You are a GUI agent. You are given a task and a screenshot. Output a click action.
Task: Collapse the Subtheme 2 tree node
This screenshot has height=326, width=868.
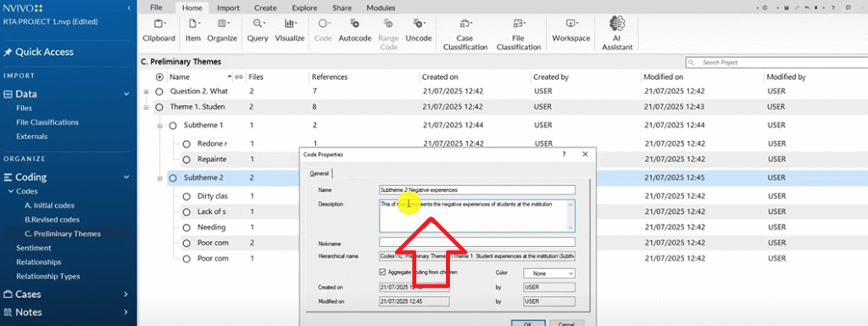pyautogui.click(x=160, y=178)
